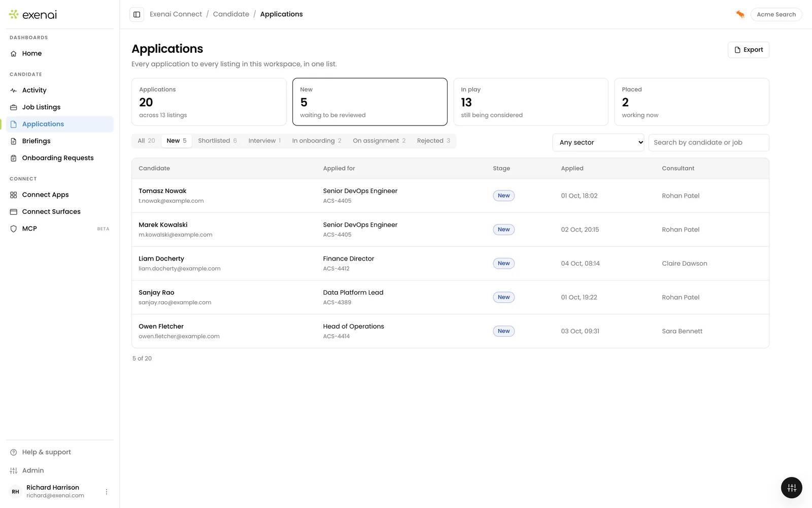Open the MCP beta page

coord(60,229)
